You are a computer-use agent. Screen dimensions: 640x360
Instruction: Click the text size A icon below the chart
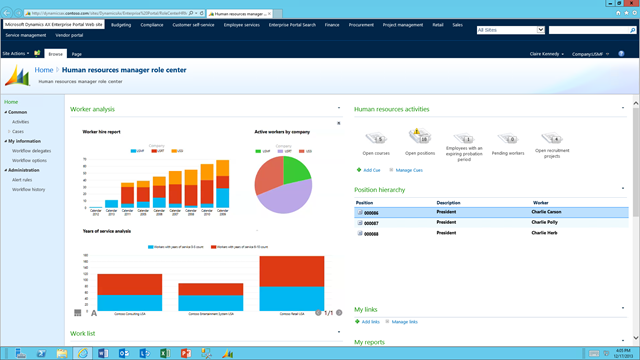point(94,313)
